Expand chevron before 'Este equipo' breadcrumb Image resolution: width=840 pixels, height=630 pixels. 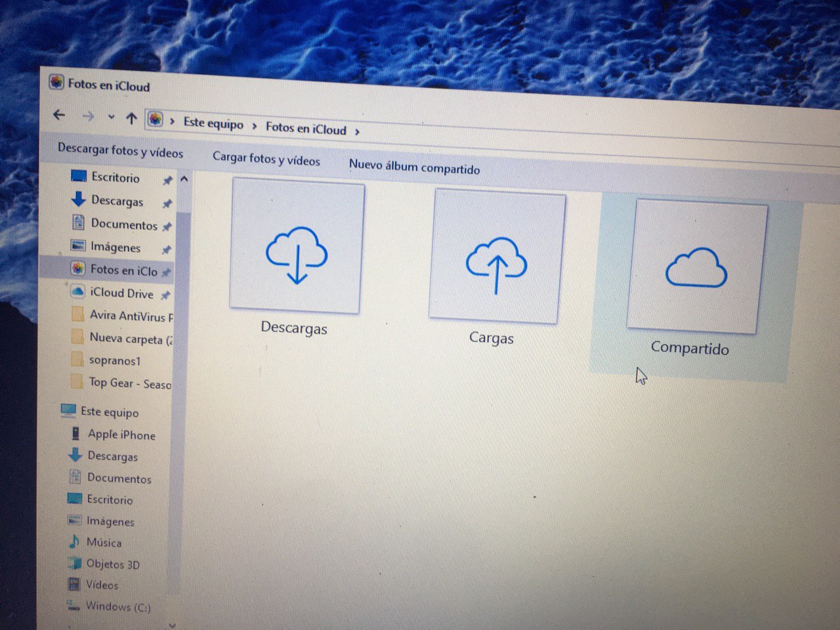[x=172, y=121]
